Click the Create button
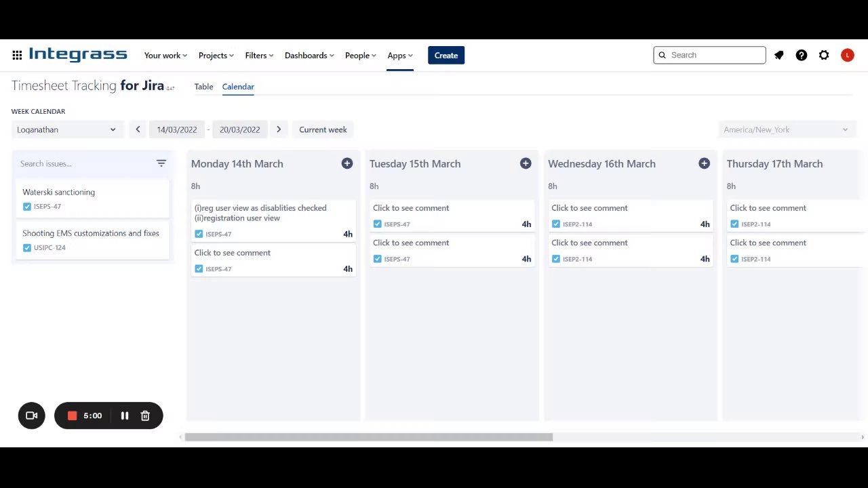This screenshot has width=868, height=488. pos(446,56)
